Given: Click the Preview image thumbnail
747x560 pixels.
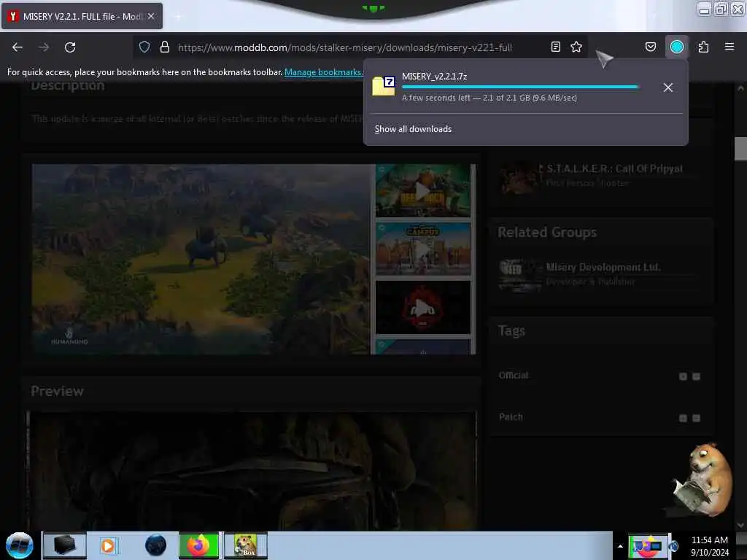Looking at the screenshot, I should [252, 472].
